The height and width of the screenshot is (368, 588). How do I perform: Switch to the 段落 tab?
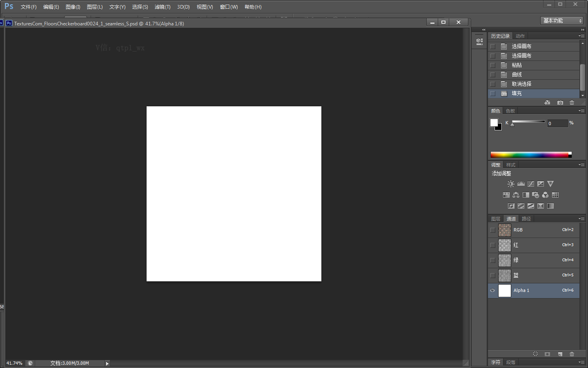pyautogui.click(x=511, y=362)
